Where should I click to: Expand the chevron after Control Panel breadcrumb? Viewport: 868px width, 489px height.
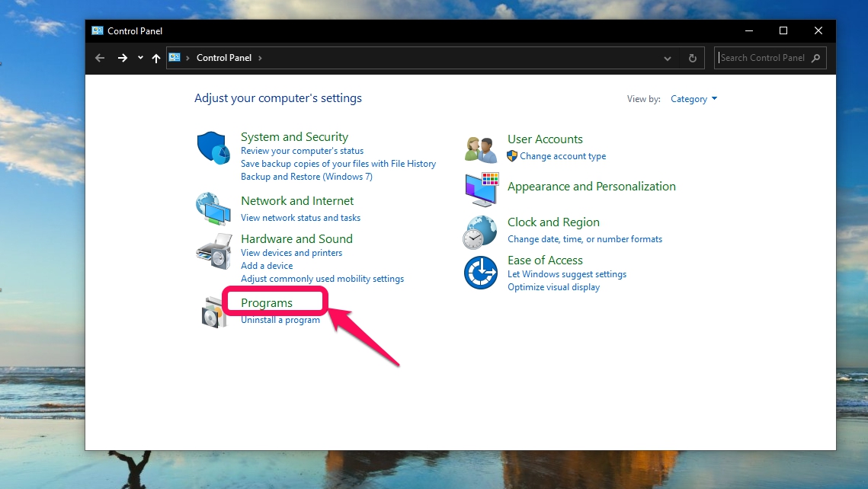pos(260,58)
